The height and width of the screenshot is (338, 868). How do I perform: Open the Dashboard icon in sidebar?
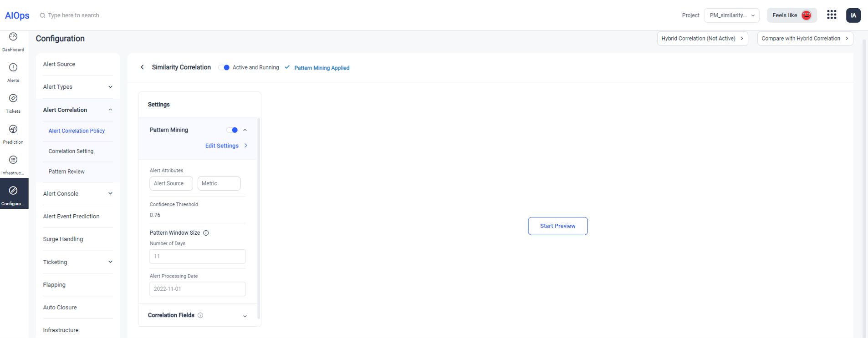pyautogui.click(x=13, y=37)
